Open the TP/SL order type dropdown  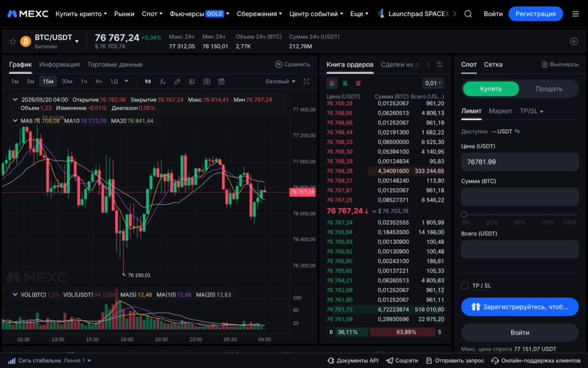531,111
